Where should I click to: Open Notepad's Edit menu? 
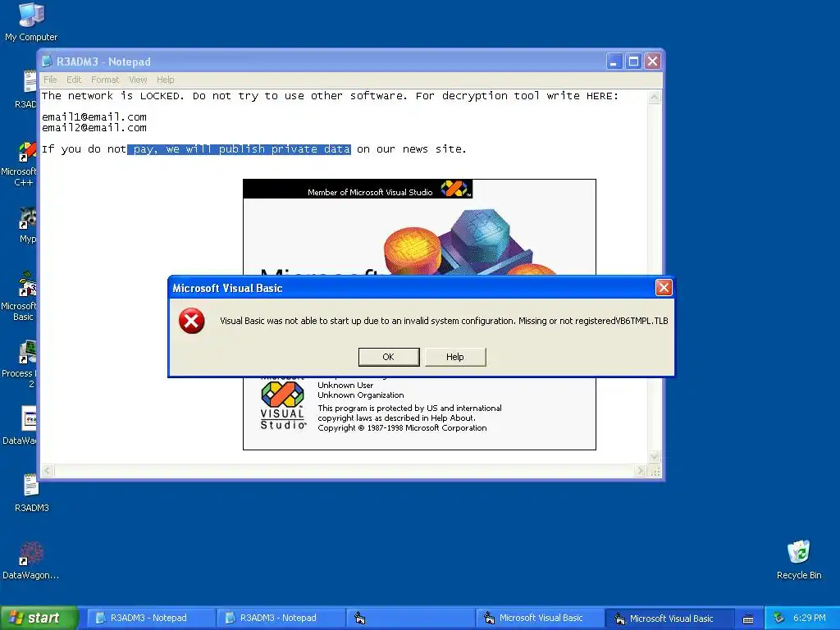pyautogui.click(x=74, y=80)
